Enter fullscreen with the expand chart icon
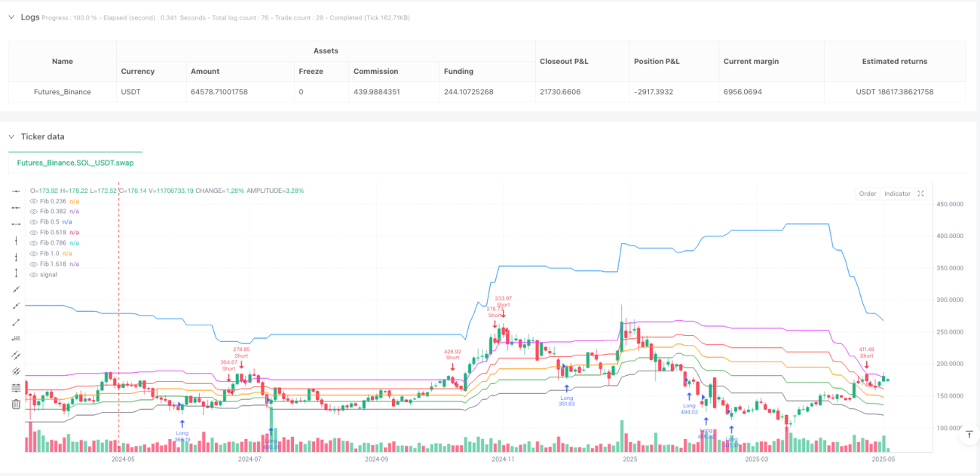980x476 pixels. (x=922, y=194)
